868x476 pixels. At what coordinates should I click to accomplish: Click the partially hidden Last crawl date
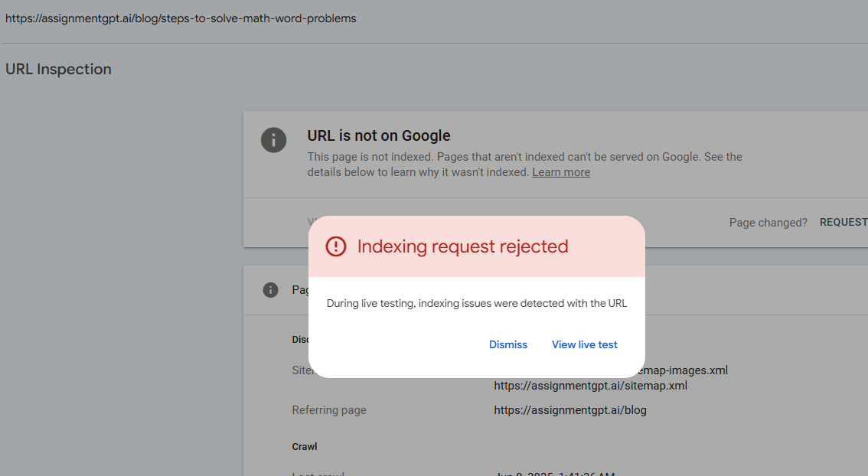(554, 474)
